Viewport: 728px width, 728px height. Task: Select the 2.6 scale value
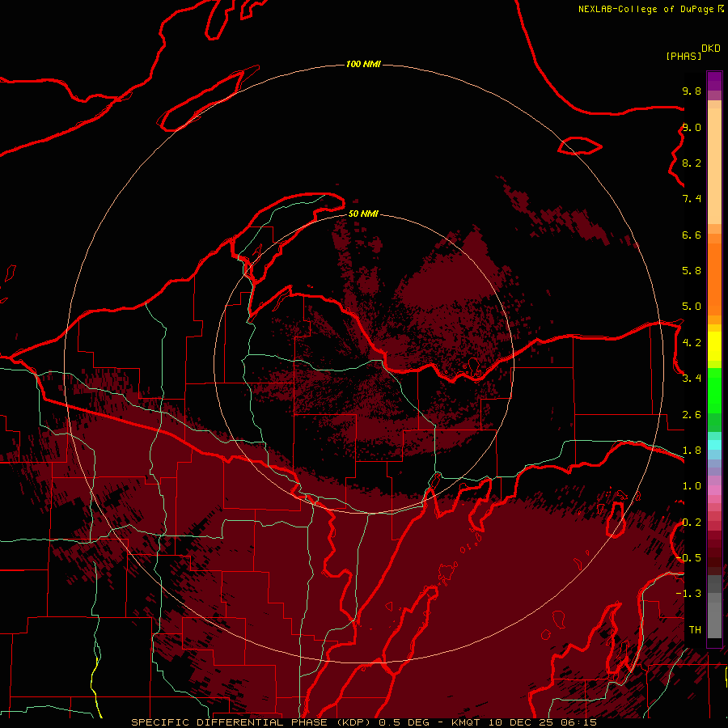click(692, 415)
